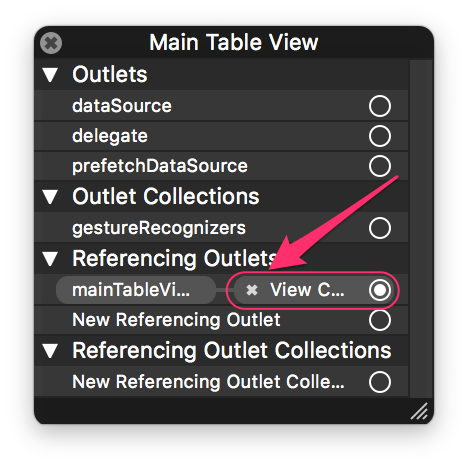Screen dimensions: 468x468
Task: Select the View C... connection pill
Action: [313, 290]
